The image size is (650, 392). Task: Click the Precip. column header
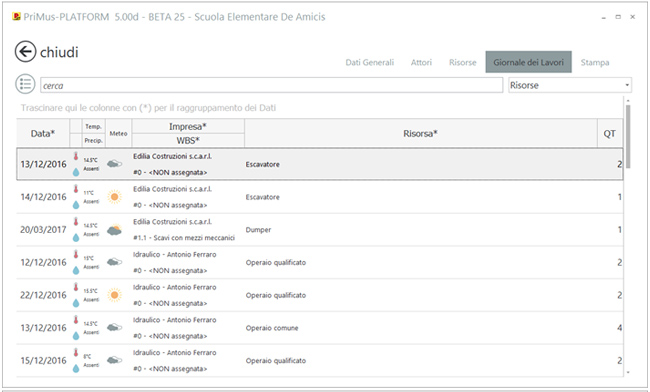93,140
